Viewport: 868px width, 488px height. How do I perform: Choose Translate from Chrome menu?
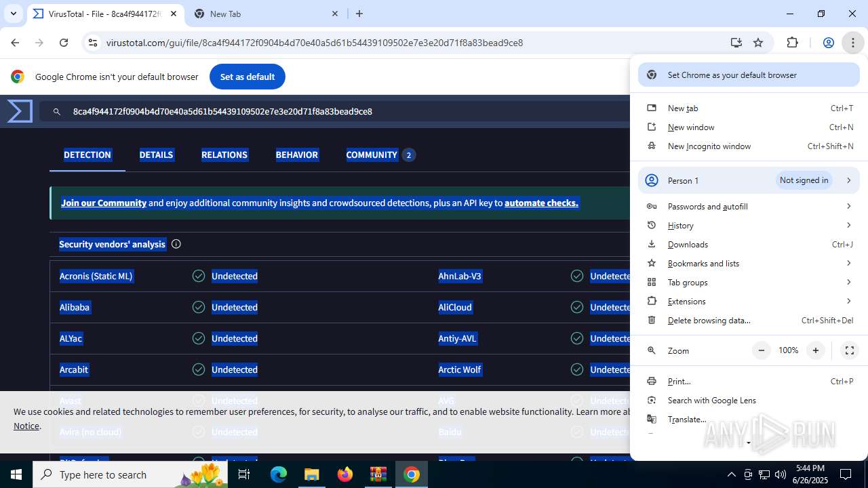[749, 420]
